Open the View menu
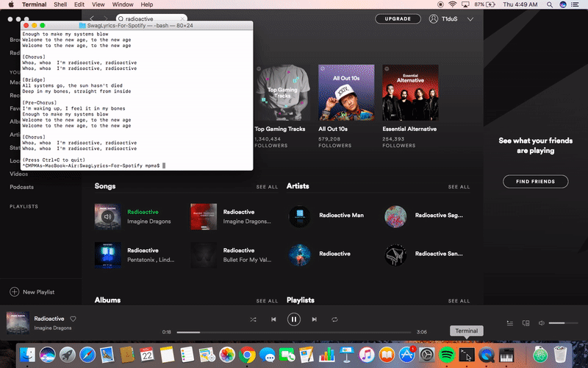 click(x=98, y=4)
